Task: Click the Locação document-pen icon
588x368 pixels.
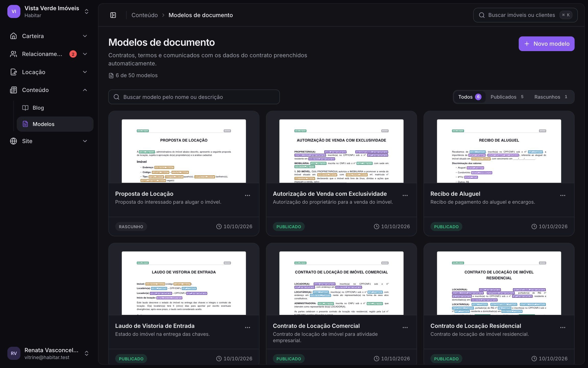Action: tap(14, 72)
